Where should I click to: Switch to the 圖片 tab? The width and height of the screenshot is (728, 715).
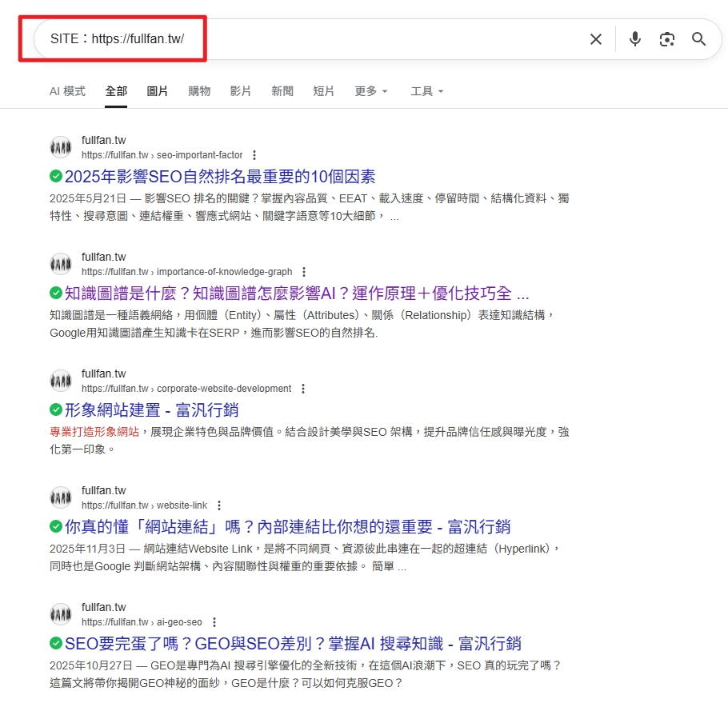[157, 91]
